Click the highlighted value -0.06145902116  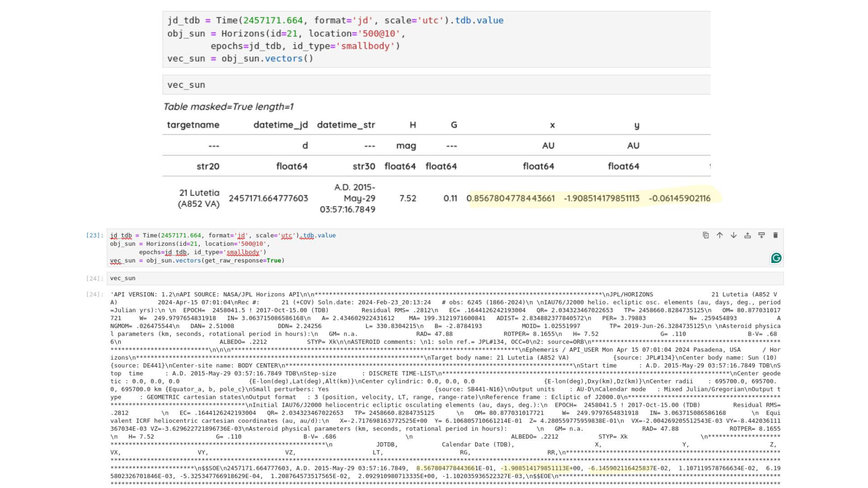click(679, 198)
